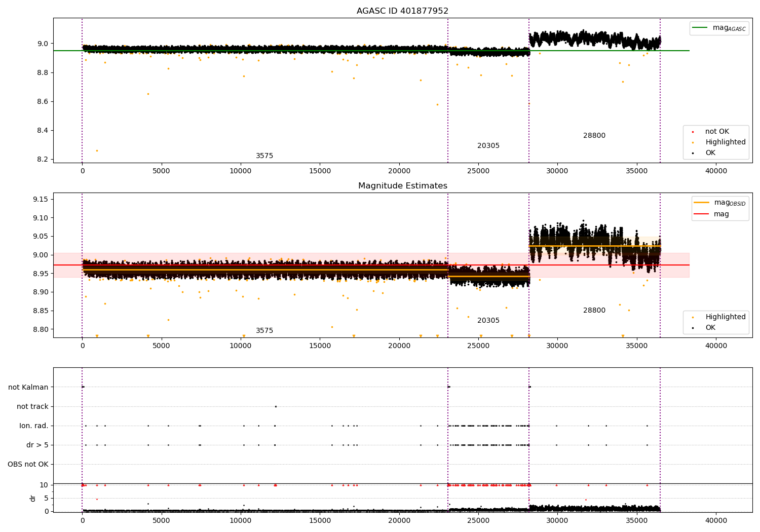
Task: Click the 28800 obsid label in top plot
Action: point(594,136)
